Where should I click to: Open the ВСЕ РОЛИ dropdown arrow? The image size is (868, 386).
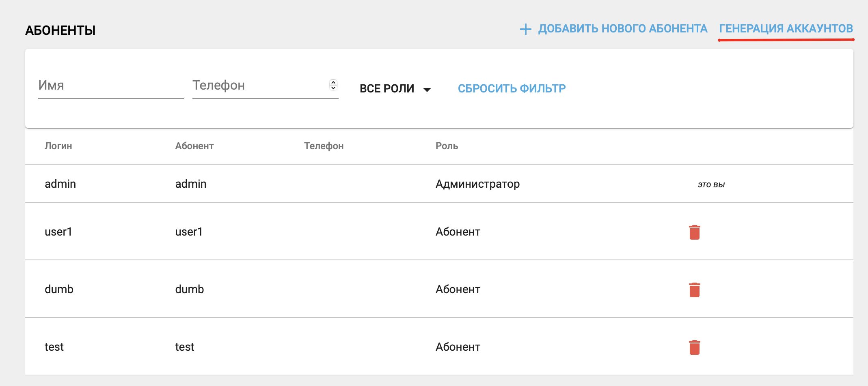[427, 90]
